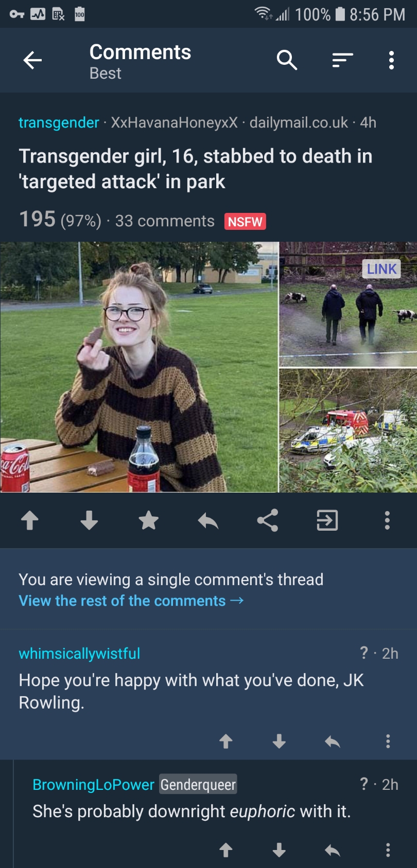Open the transgender subreddit link
Image resolution: width=417 pixels, height=868 pixels.
tap(59, 122)
